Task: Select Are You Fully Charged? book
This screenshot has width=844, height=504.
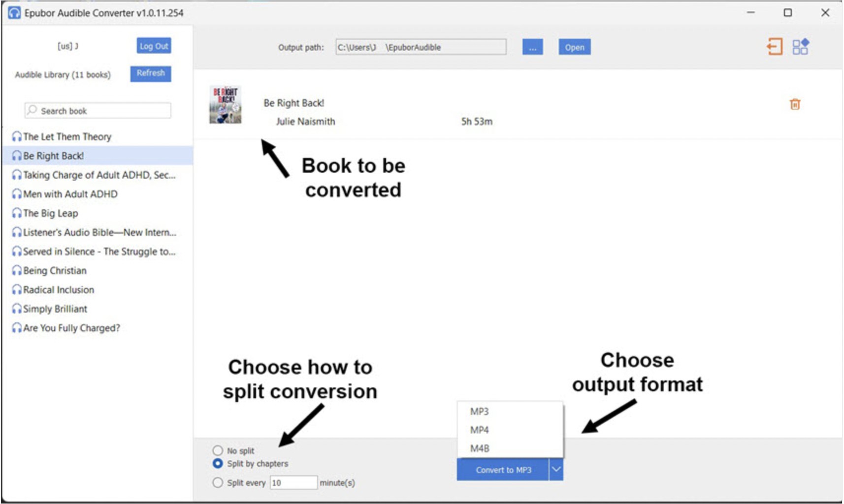Action: tap(97, 328)
